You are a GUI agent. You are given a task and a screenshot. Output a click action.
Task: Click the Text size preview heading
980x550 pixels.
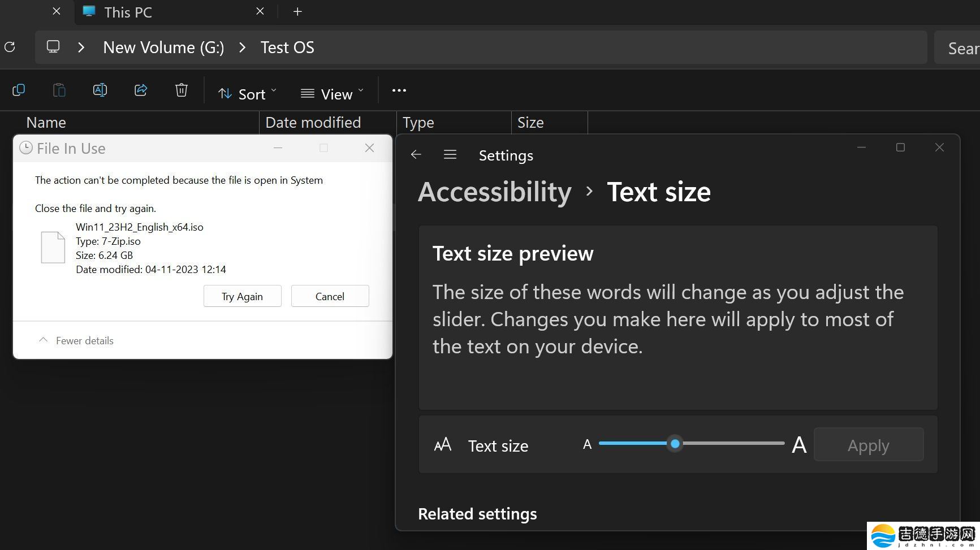[x=513, y=253]
